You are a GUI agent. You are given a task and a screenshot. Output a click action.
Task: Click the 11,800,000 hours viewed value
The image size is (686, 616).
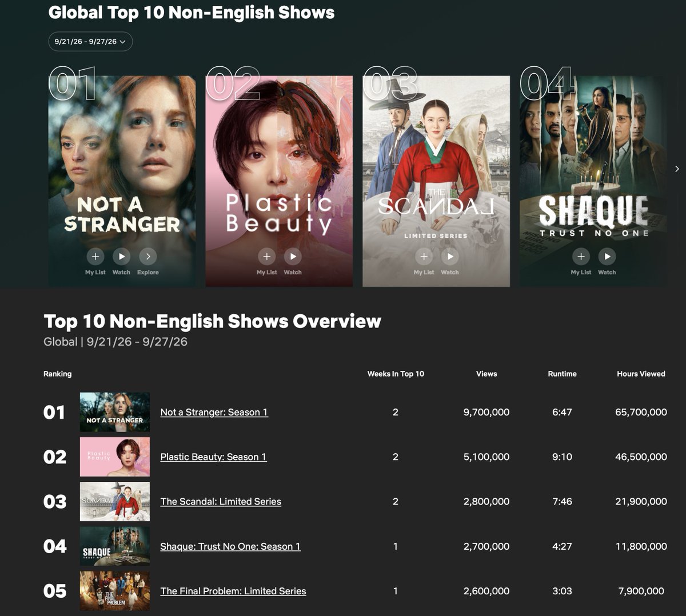coord(641,546)
